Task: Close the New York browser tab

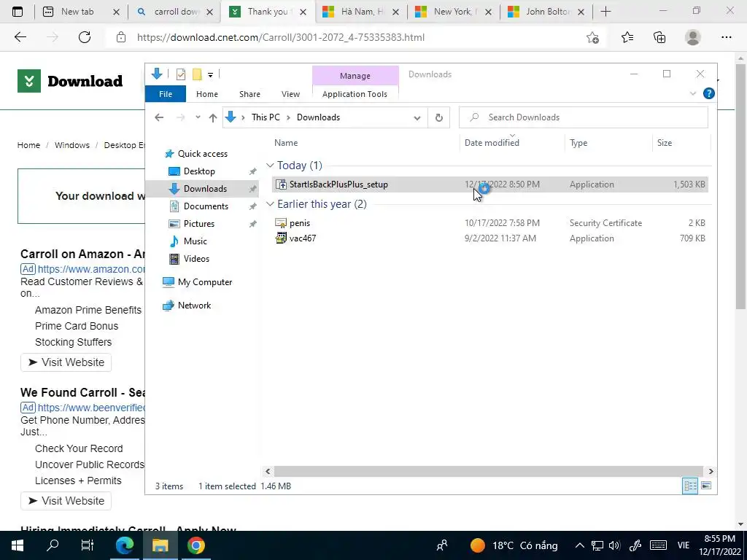Action: (488, 12)
